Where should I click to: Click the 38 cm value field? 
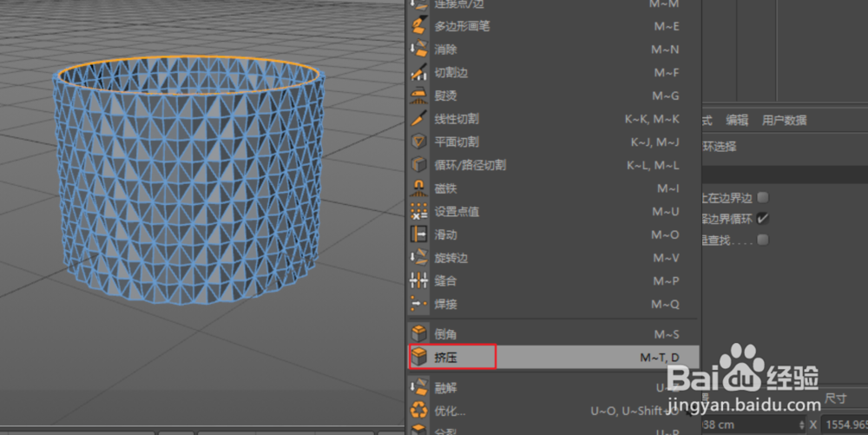(x=750, y=425)
